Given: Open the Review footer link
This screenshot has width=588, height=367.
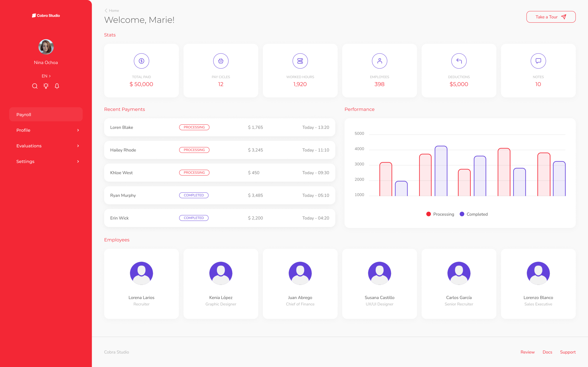Looking at the screenshot, I should 527,352.
